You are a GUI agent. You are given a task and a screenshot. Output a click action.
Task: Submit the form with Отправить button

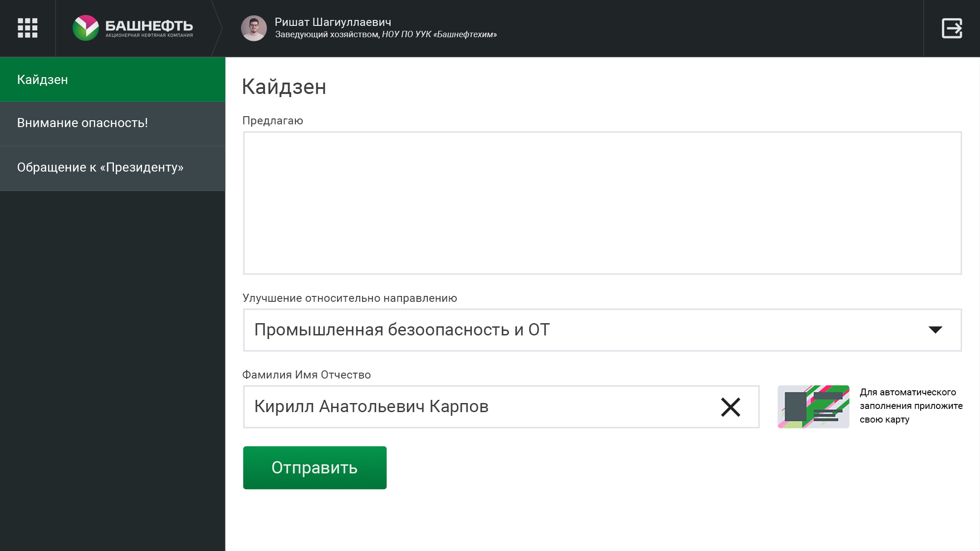point(314,467)
